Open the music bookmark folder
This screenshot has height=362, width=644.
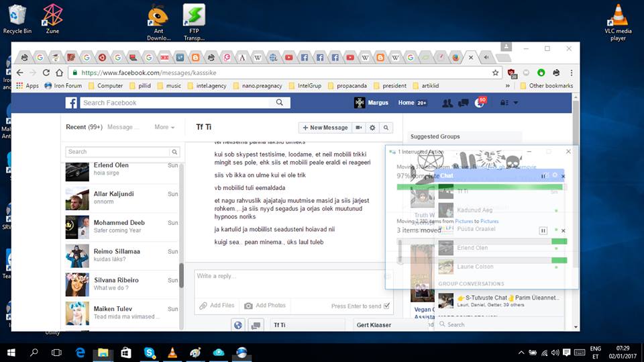(x=169, y=85)
